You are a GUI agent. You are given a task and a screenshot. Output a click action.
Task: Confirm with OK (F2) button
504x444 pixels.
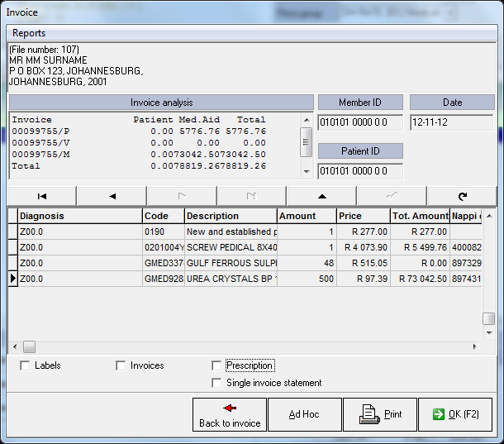pyautogui.click(x=454, y=414)
